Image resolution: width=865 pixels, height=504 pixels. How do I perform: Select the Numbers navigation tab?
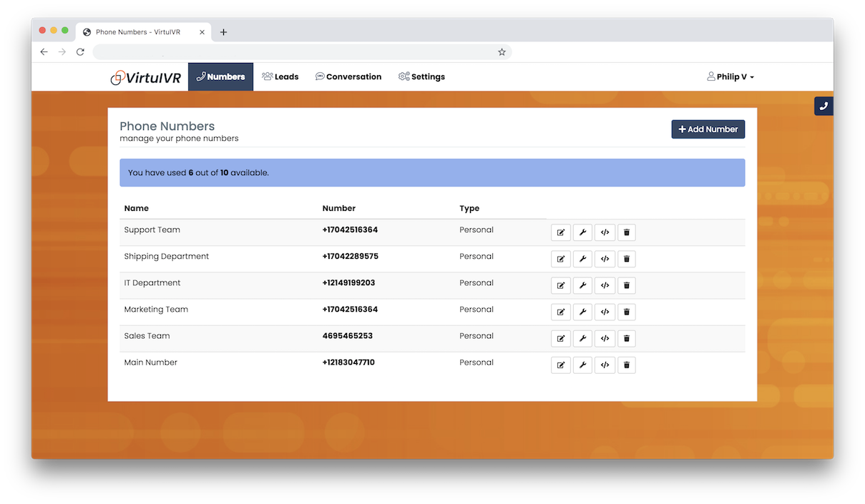pos(220,76)
